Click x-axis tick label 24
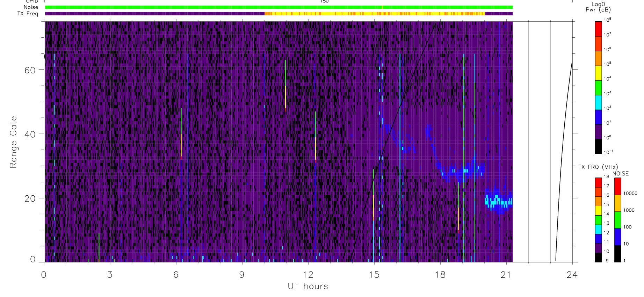644x297 pixels. click(x=572, y=275)
